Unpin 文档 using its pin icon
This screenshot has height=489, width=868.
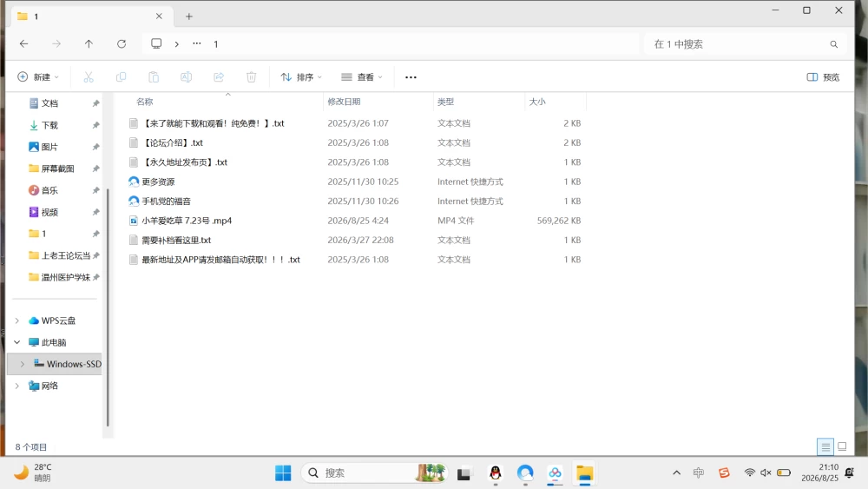[x=95, y=103]
